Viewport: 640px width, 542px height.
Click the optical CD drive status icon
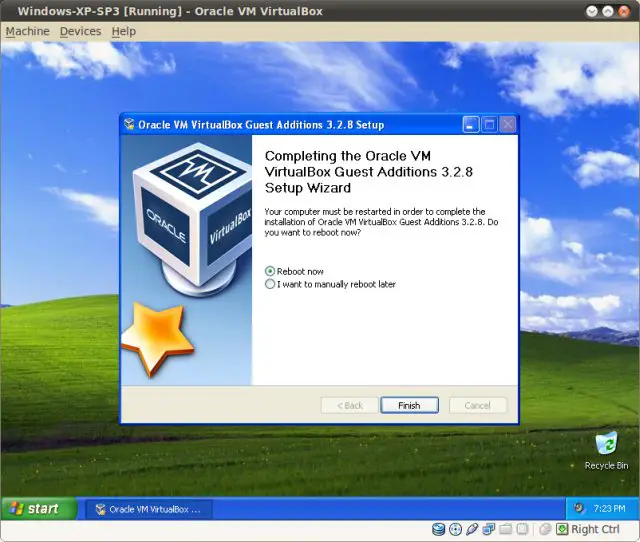[x=455, y=529]
